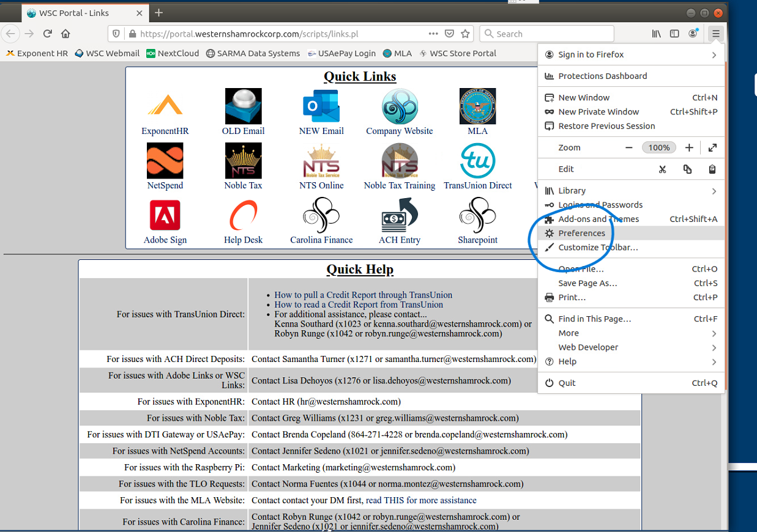
Task: Go to the Firefox home page
Action: (x=65, y=34)
